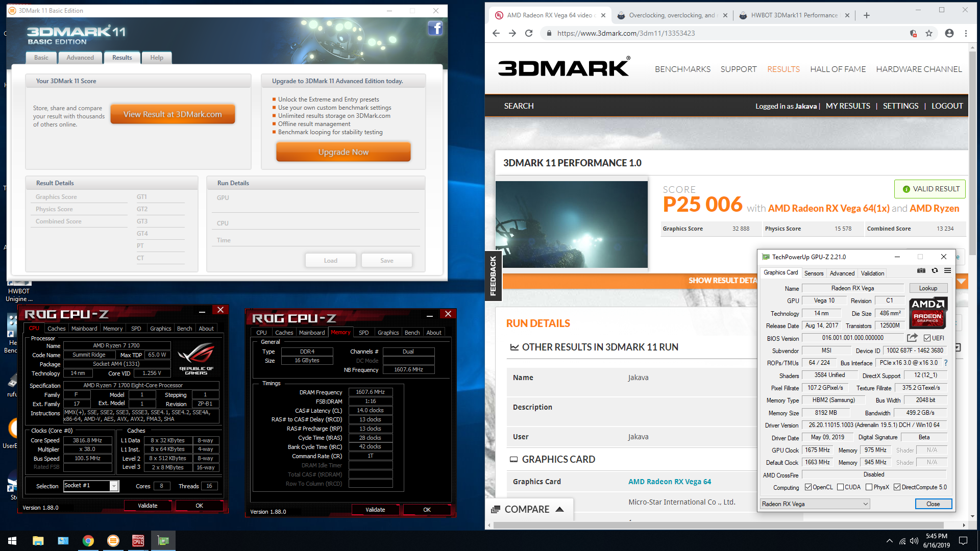The height and width of the screenshot is (551, 980).
Task: Open the Windows Start menu
Action: coord(12,541)
